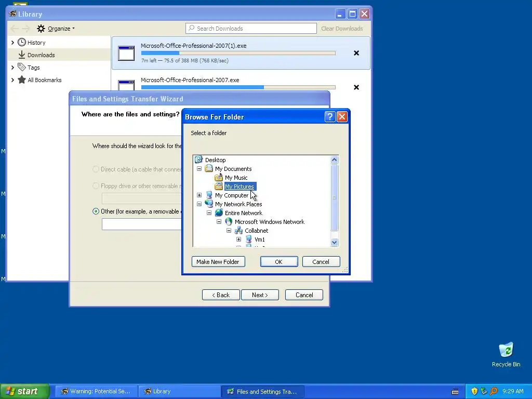Click the Other location path text field
The width and height of the screenshot is (532, 399).
coord(142,224)
